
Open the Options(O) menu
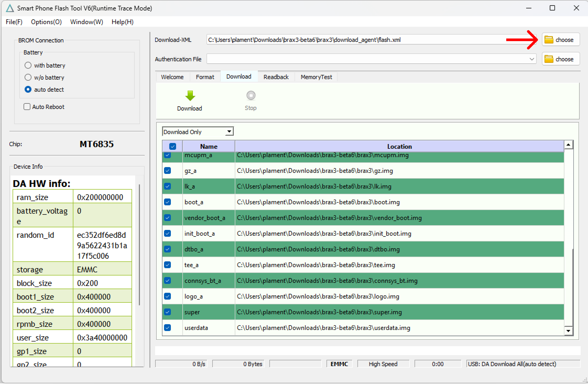(x=46, y=22)
